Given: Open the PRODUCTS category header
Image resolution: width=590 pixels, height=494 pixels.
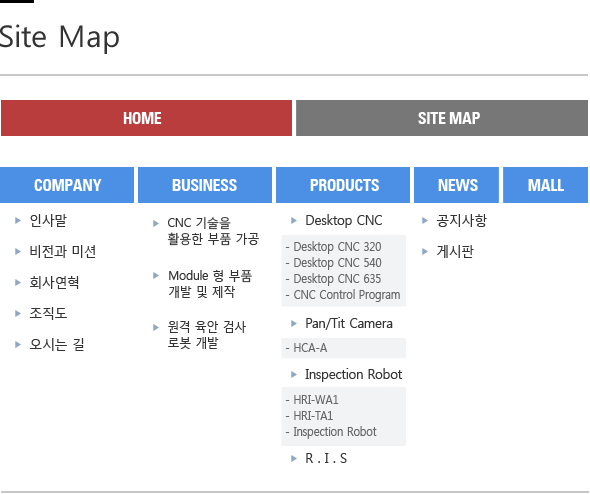Looking at the screenshot, I should point(343,185).
